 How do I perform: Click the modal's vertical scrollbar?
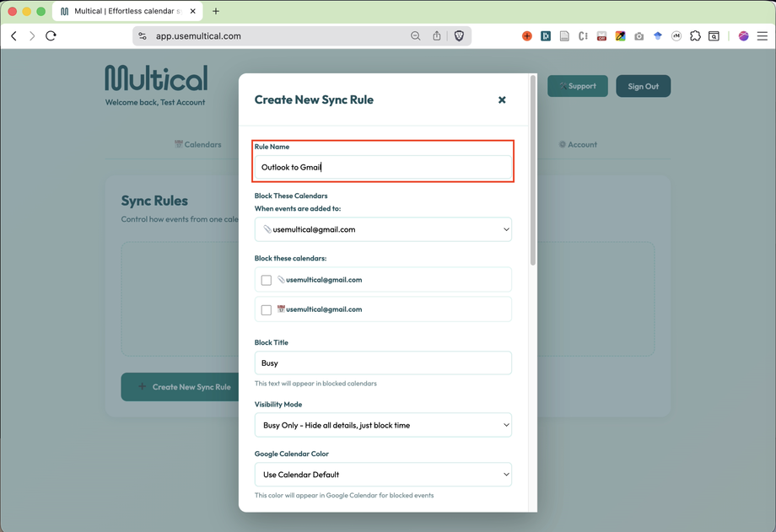(532, 169)
